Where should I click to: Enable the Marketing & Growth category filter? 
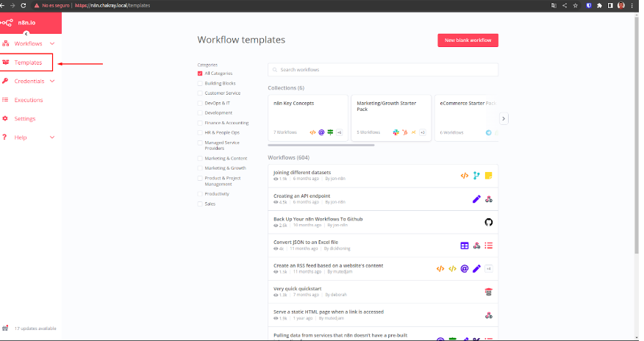click(200, 168)
